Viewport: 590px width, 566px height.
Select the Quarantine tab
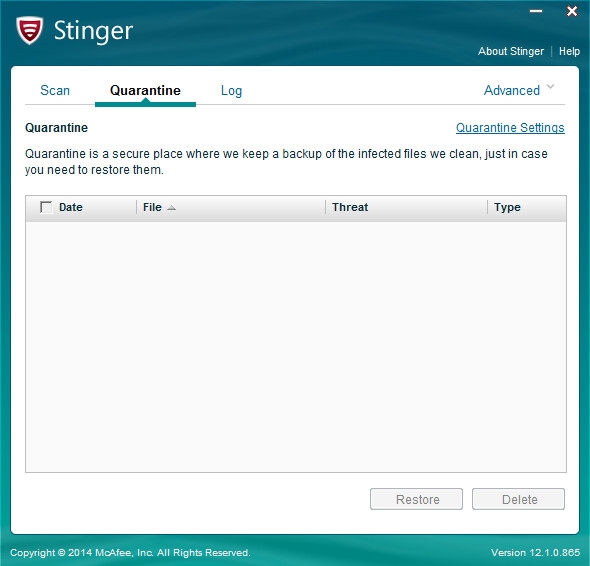[145, 90]
